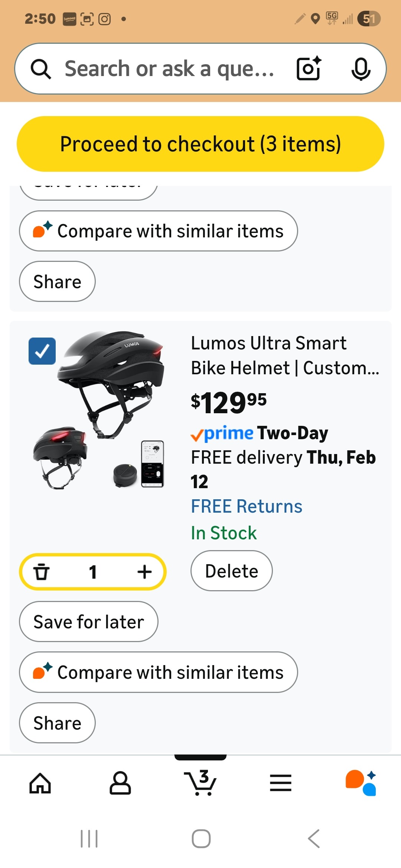The image size is (401, 868).
Task: Tap the magnifying glass search icon
Action: (40, 69)
